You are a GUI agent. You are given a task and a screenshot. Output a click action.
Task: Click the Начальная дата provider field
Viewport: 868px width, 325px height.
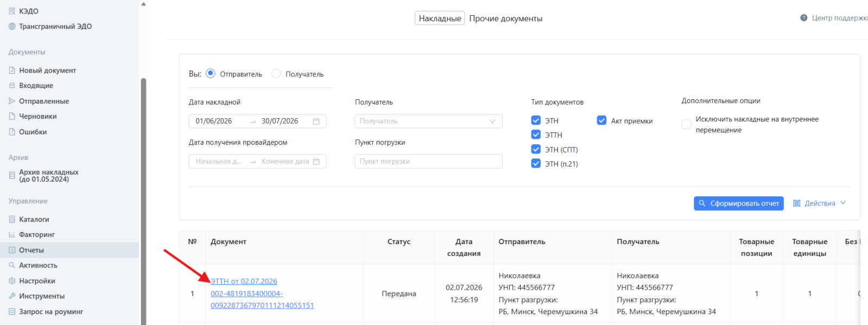(219, 161)
